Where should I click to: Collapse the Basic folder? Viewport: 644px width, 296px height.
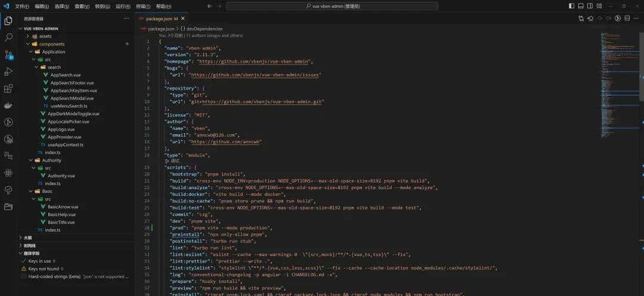(x=76, y=191)
